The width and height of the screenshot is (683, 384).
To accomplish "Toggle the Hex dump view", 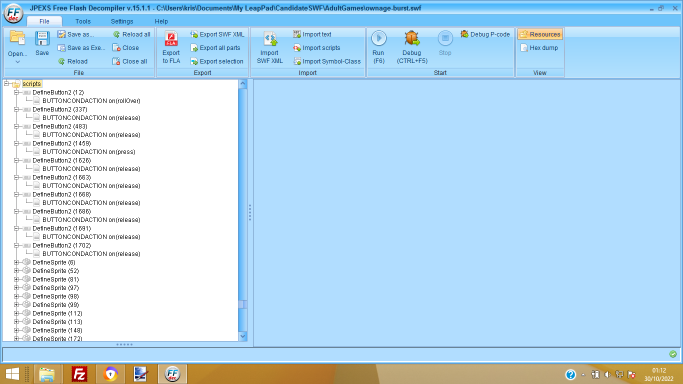I will (x=539, y=48).
